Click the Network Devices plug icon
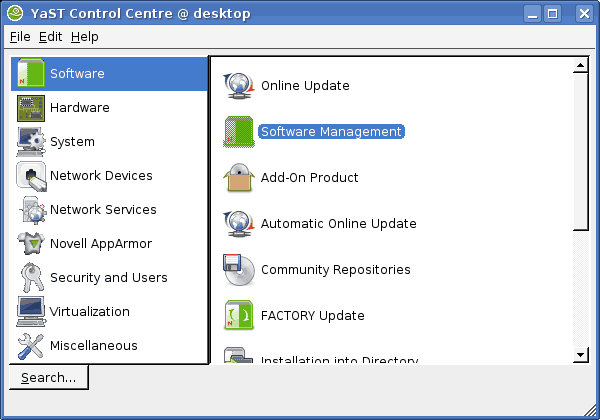Image resolution: width=600 pixels, height=420 pixels. (x=31, y=176)
